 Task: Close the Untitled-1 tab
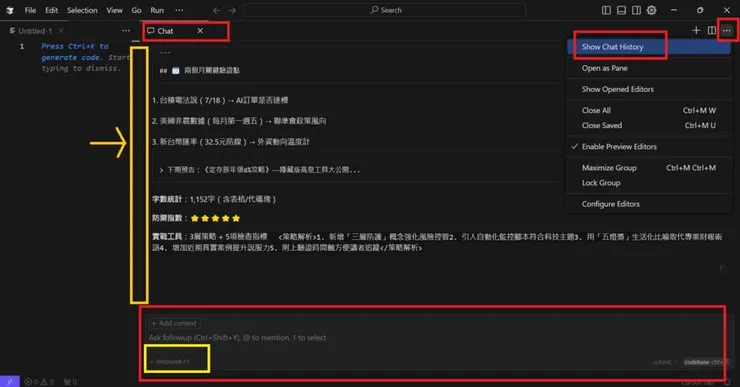click(60, 31)
